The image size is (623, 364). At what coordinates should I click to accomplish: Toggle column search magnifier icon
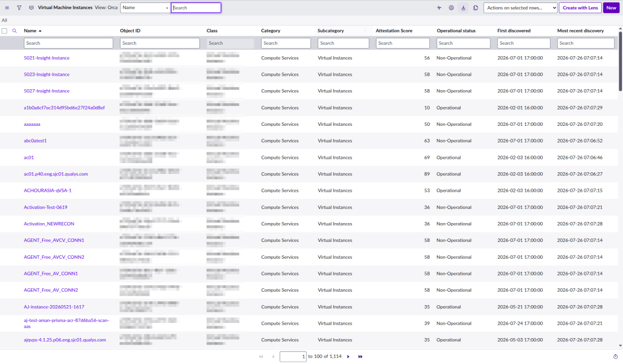point(14,31)
